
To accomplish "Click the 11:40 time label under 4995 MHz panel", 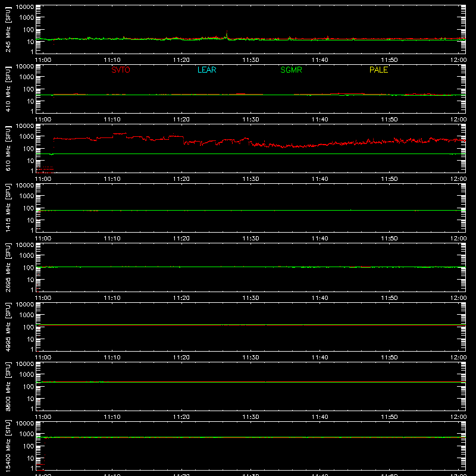I will click(x=320, y=358).
